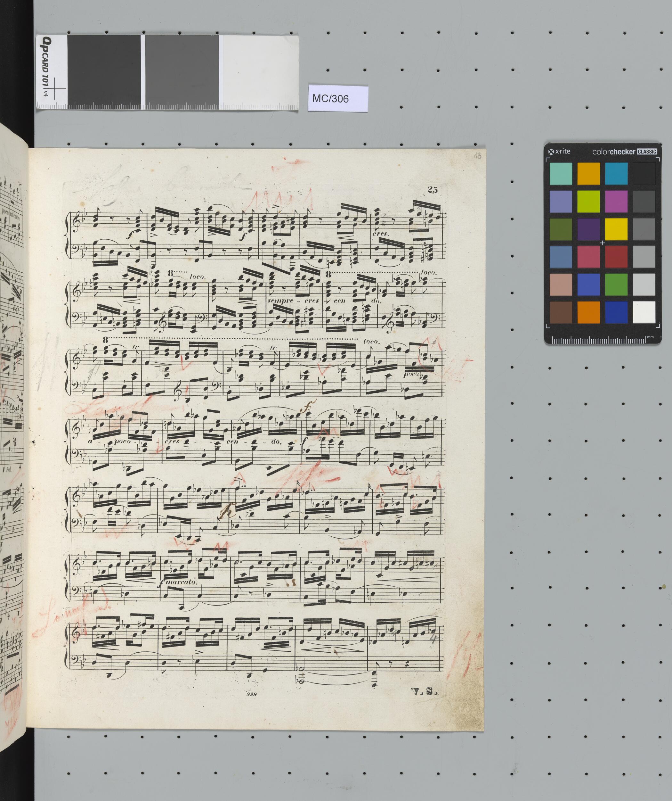This screenshot has height=801, width=672.
Task: Click the printed page number 25
Action: coord(433,190)
